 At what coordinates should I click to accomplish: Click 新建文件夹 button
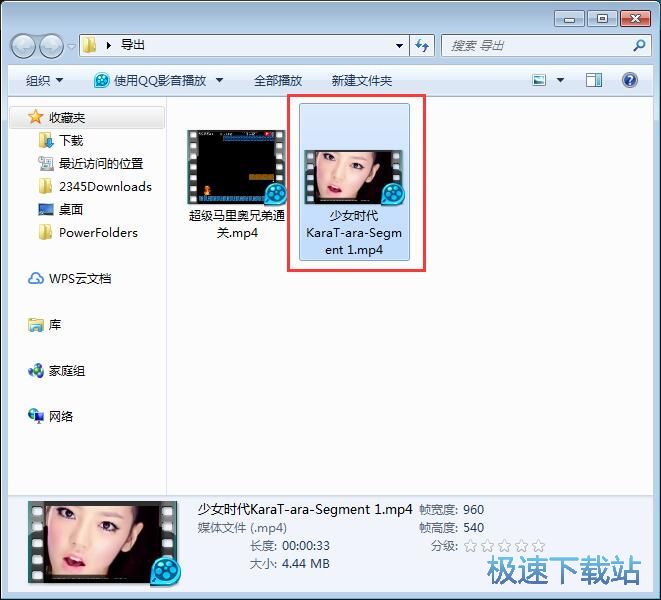click(x=362, y=80)
